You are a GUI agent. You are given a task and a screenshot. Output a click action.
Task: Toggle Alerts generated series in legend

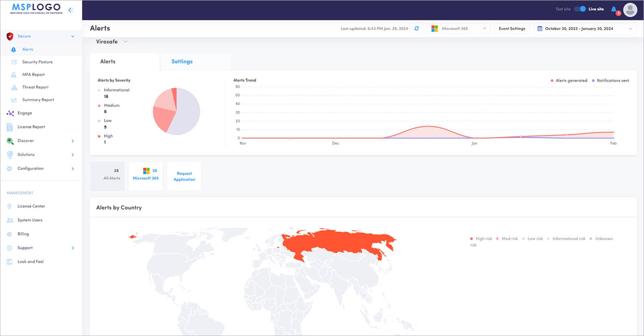pos(569,81)
